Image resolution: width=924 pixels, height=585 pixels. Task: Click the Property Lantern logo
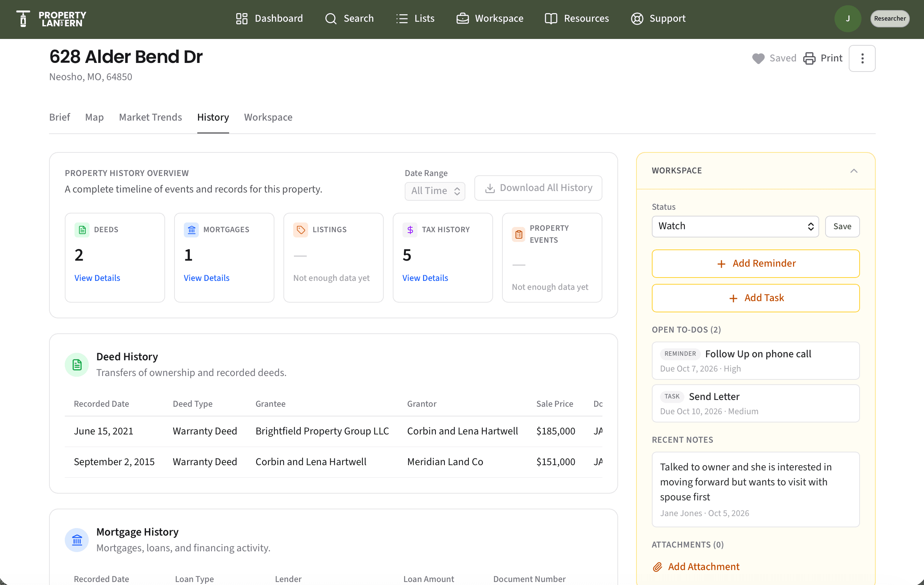tap(51, 18)
